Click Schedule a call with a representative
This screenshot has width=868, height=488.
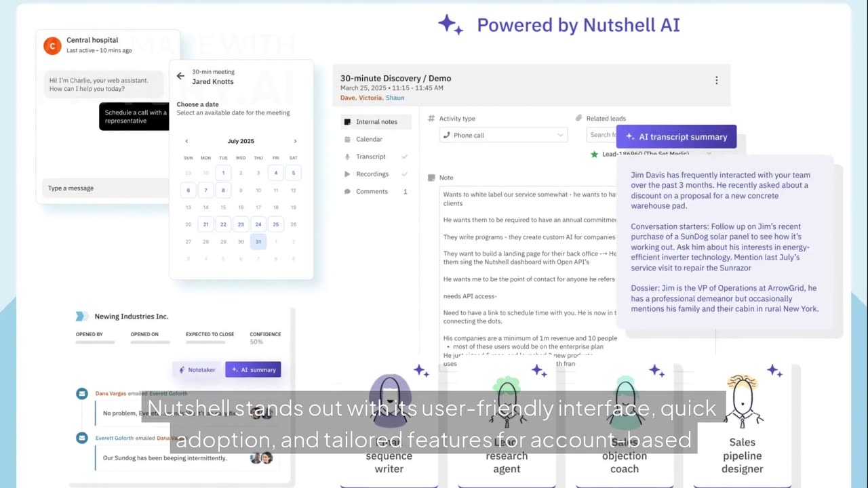click(x=134, y=117)
